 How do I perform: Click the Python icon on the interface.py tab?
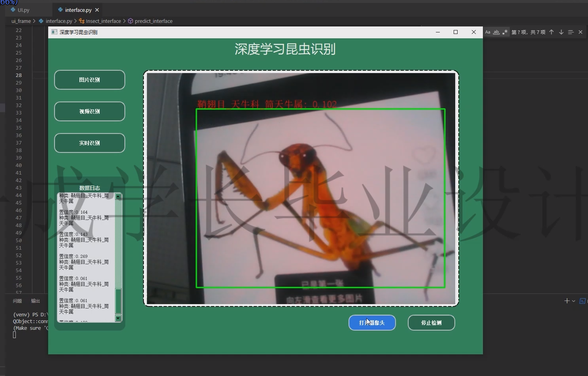(60, 9)
